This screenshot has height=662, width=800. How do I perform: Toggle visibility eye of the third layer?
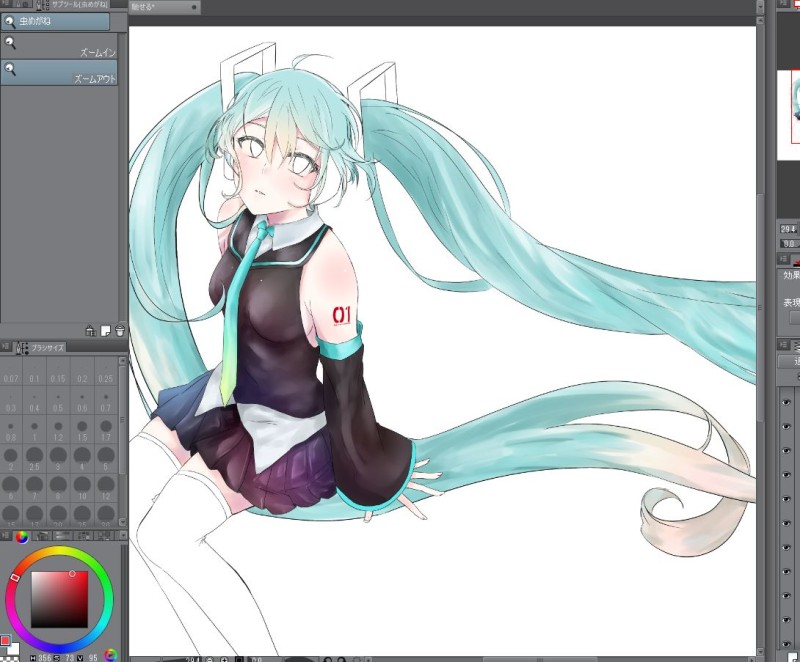(x=786, y=450)
